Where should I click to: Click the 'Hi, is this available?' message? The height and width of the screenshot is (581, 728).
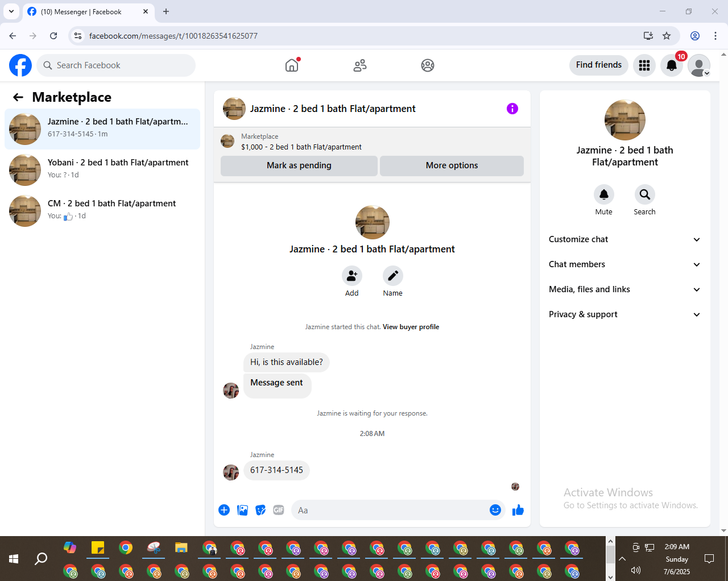[287, 362]
